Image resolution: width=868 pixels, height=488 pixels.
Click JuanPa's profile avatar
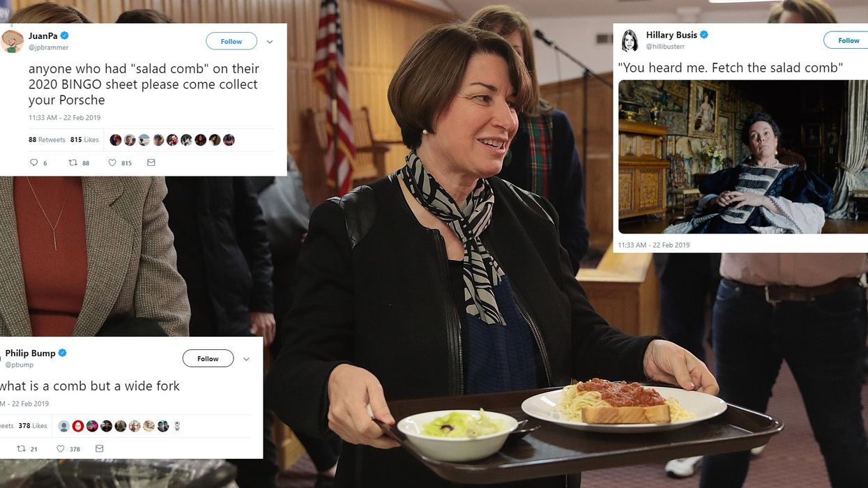[12, 41]
